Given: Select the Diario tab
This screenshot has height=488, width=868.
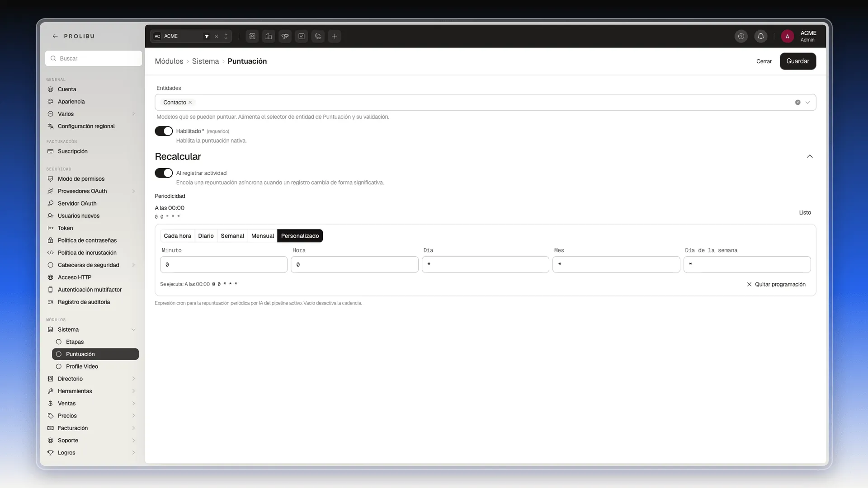Looking at the screenshot, I should pyautogui.click(x=206, y=236).
